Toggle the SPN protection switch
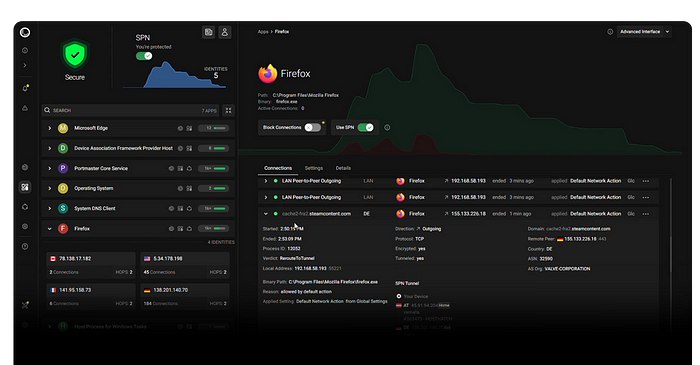The height and width of the screenshot is (365, 700). (x=144, y=56)
